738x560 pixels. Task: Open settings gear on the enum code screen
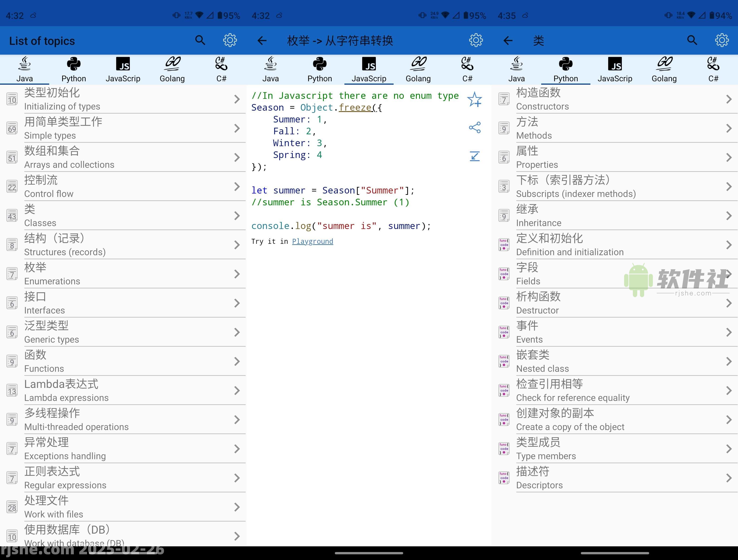point(476,40)
